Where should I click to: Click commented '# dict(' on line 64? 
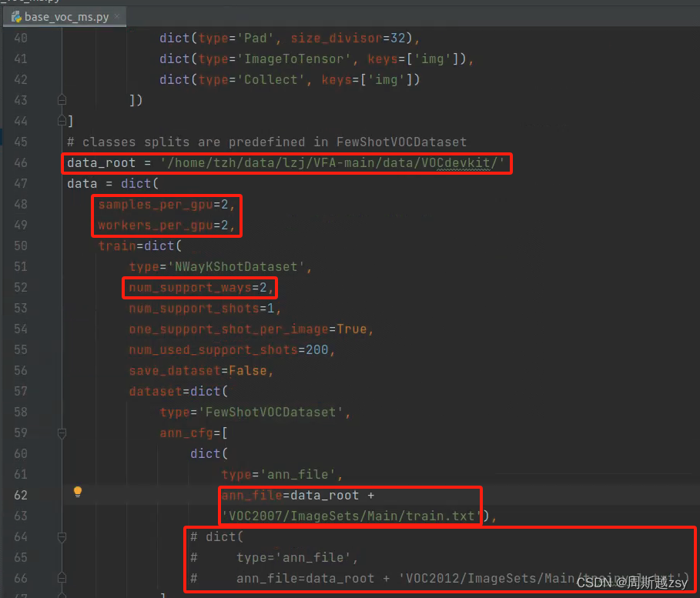216,537
